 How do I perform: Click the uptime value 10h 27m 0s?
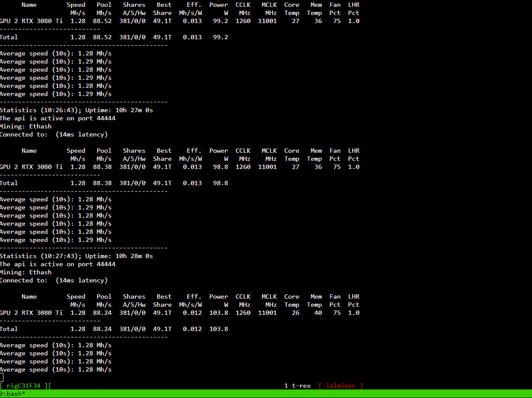134,110
